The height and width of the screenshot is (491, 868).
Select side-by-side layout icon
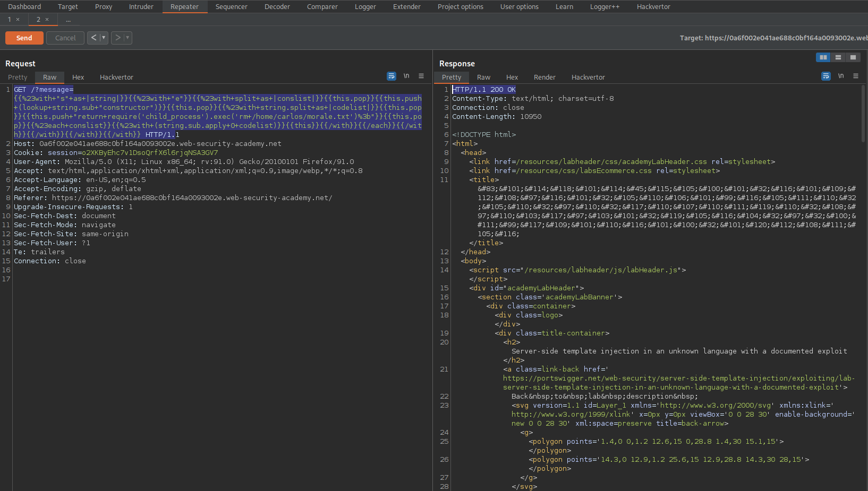[823, 57]
